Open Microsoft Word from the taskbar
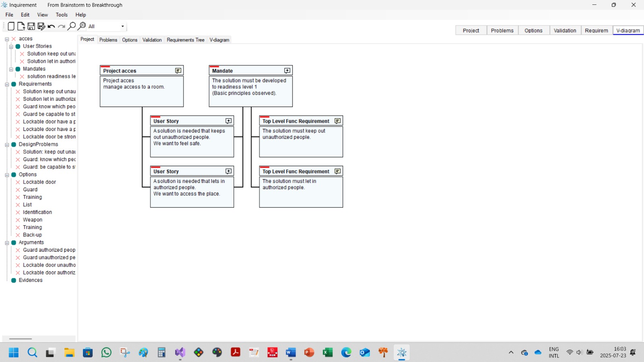The height and width of the screenshot is (362, 644). coord(291,353)
